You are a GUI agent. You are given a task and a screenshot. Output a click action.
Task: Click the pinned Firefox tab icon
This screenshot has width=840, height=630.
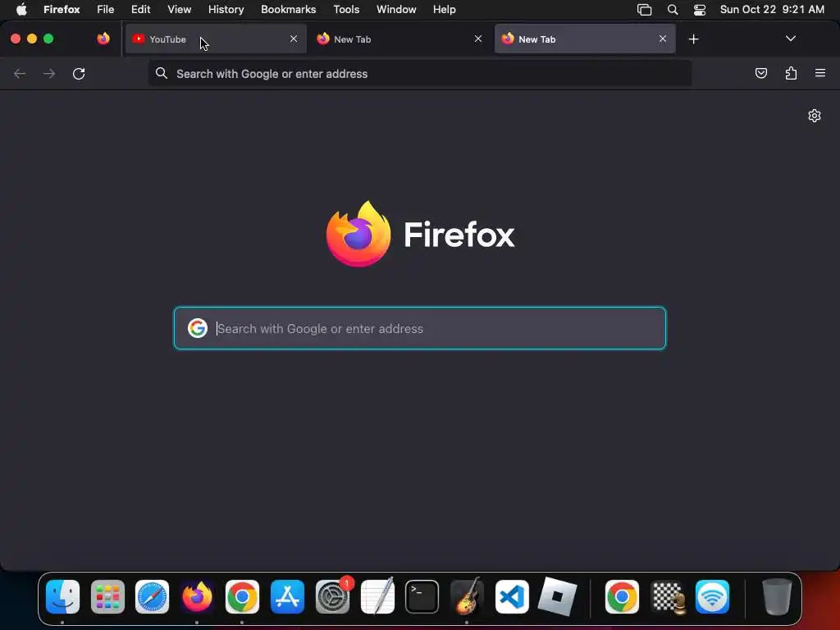coord(103,39)
